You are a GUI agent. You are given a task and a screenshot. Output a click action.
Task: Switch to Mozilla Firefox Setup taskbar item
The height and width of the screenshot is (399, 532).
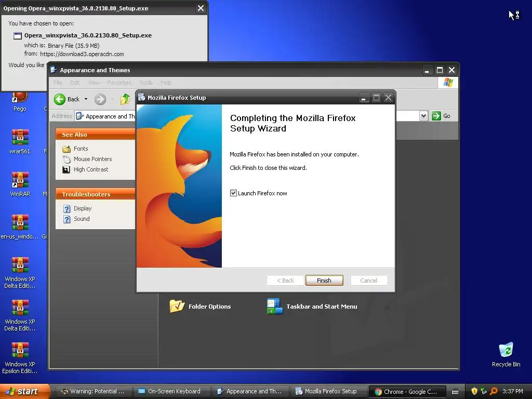click(x=328, y=391)
